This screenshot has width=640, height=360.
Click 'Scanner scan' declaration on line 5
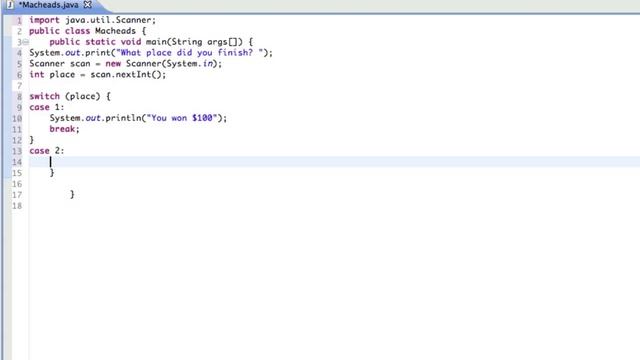click(60, 64)
